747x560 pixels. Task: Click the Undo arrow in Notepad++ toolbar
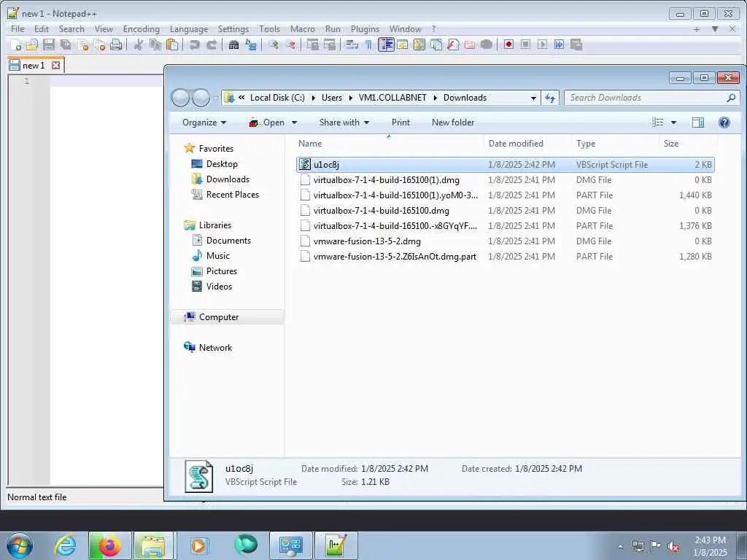pos(194,44)
